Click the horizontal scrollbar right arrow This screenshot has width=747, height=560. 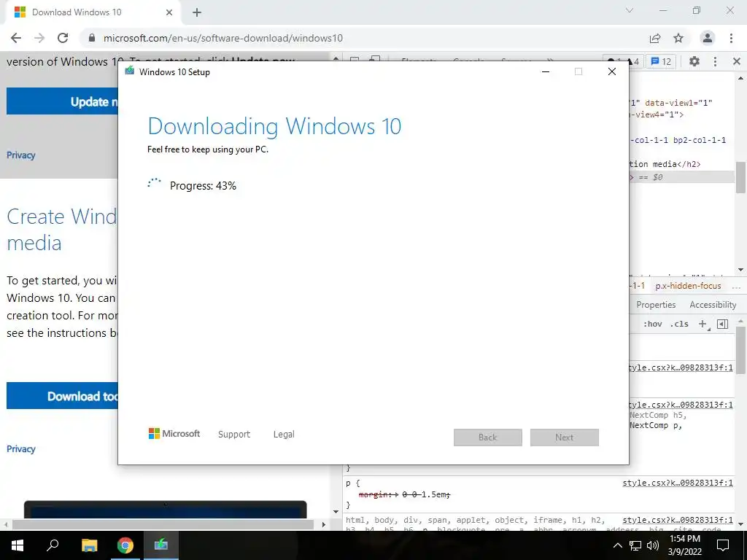(324, 524)
